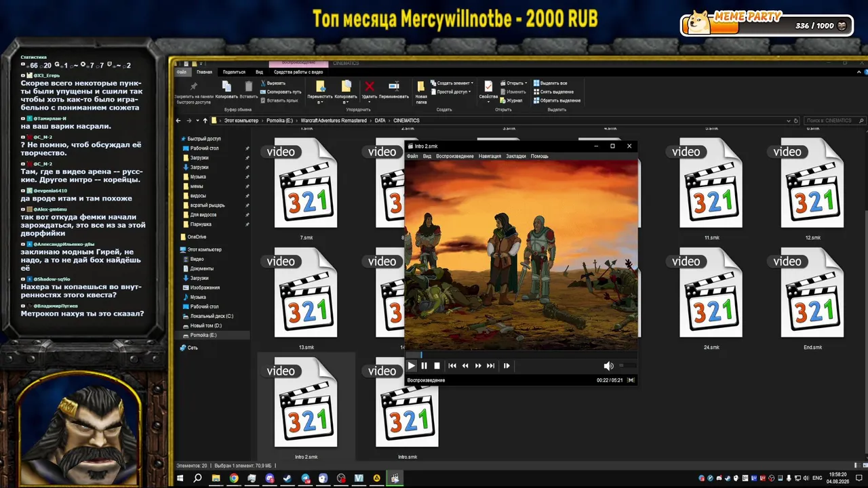
Task: Click DATA in the address bar path
Action: point(380,121)
